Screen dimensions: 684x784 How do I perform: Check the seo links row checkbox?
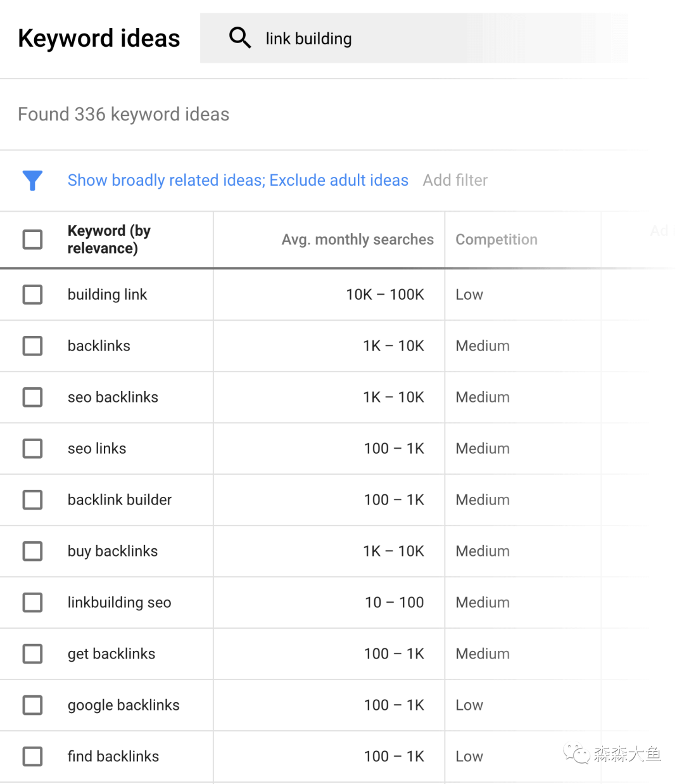coord(32,449)
